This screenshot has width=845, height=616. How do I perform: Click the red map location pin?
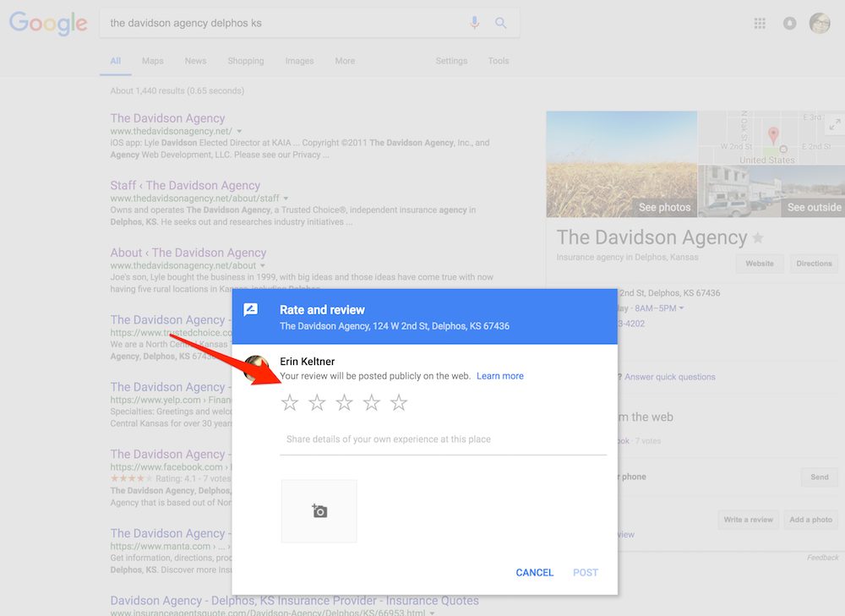[773, 134]
